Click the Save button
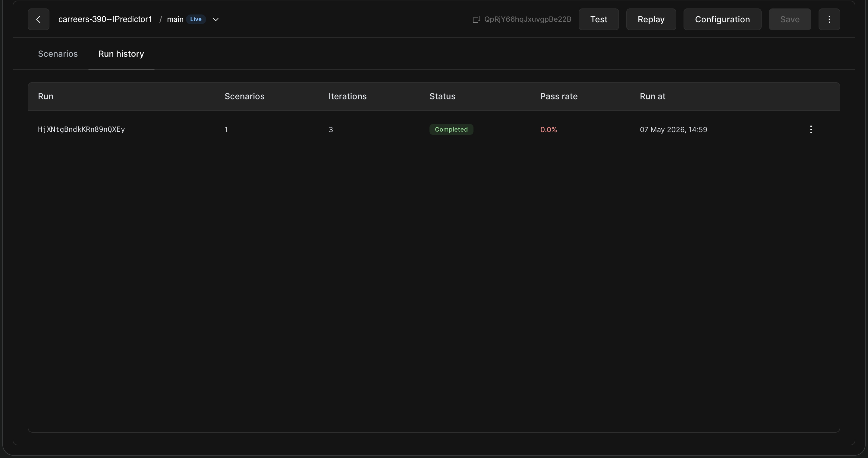 coord(790,19)
